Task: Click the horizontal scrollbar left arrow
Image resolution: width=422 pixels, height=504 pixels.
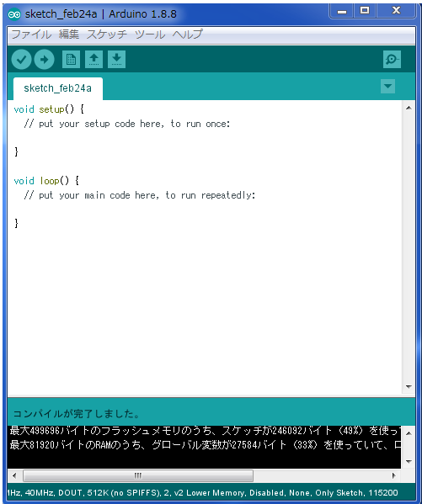Action: (x=14, y=475)
